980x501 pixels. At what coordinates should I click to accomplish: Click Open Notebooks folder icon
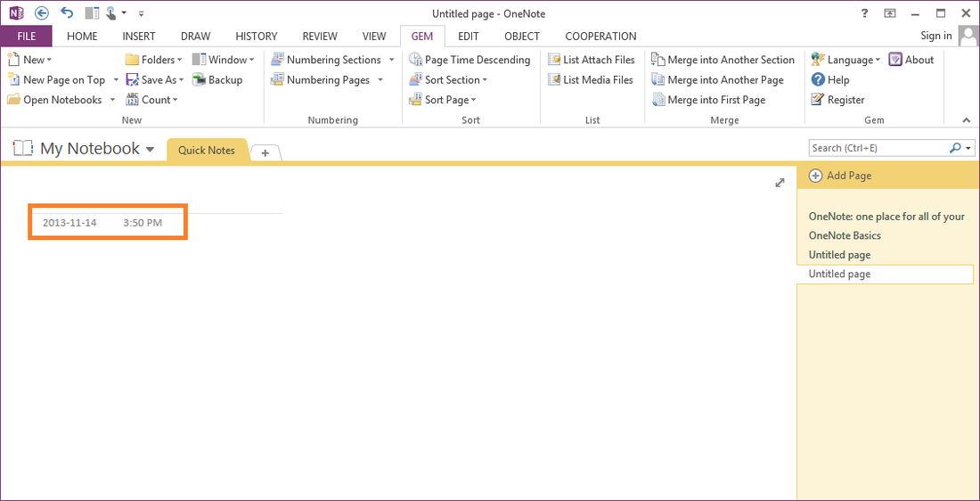pos(13,100)
